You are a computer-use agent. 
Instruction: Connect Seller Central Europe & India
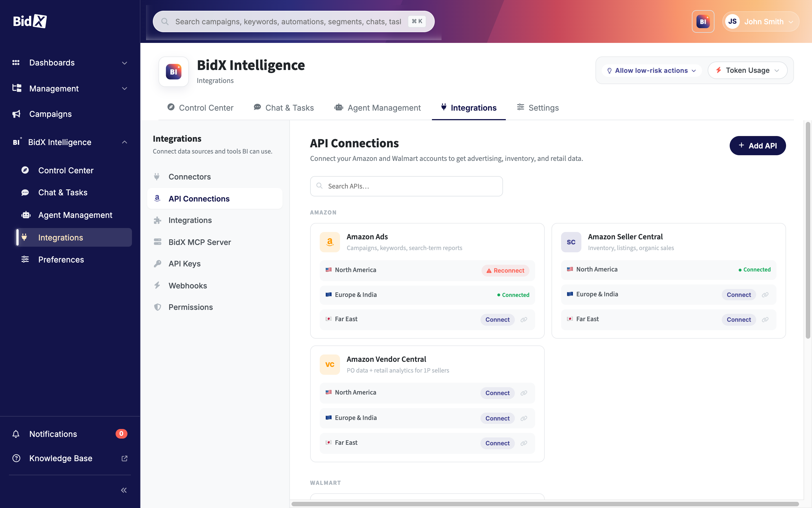click(738, 295)
